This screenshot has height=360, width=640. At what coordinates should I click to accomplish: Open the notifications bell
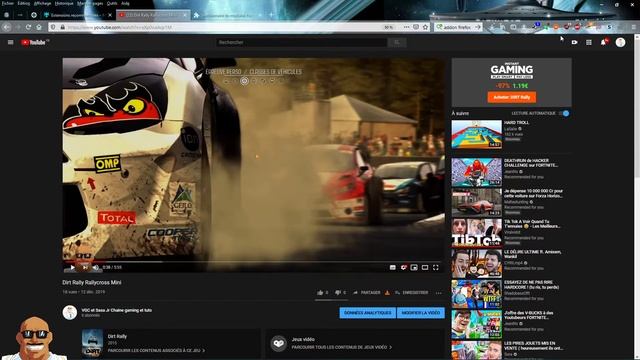click(603, 42)
